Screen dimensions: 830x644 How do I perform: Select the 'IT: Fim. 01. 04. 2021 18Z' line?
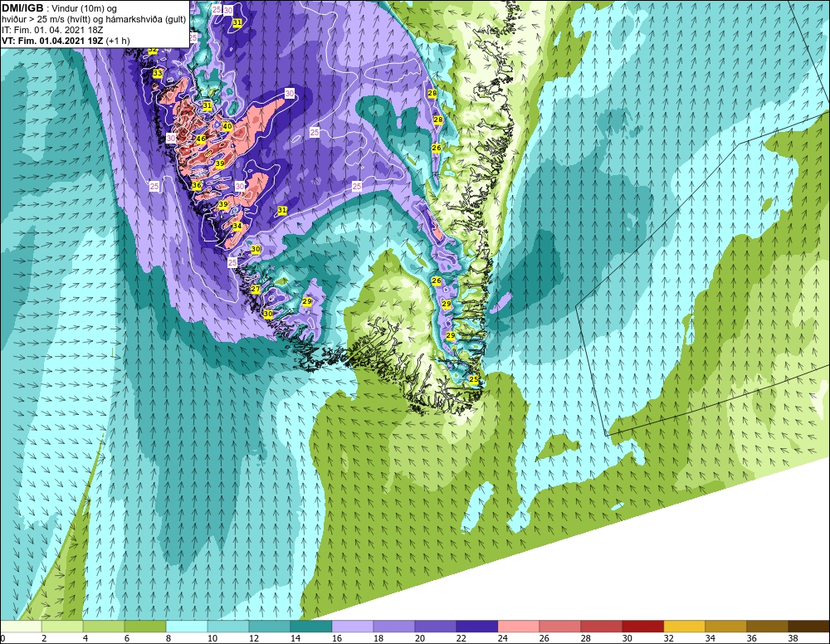click(51, 30)
